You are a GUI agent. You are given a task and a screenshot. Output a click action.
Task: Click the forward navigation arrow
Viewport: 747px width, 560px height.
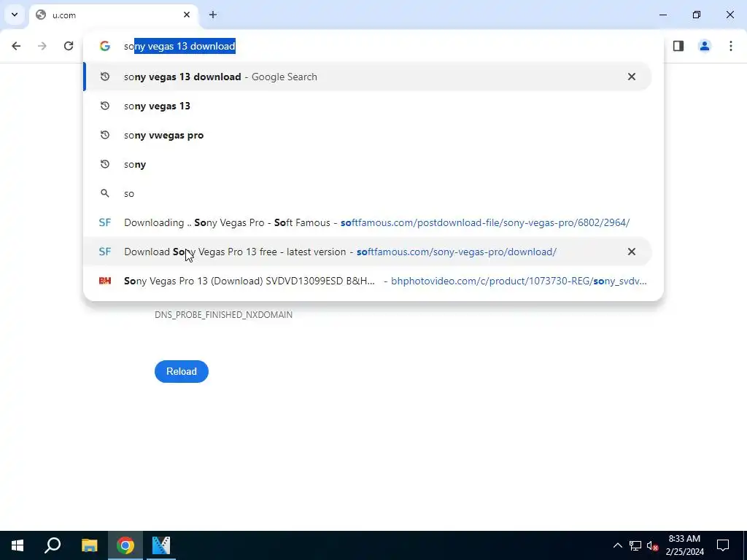click(42, 46)
